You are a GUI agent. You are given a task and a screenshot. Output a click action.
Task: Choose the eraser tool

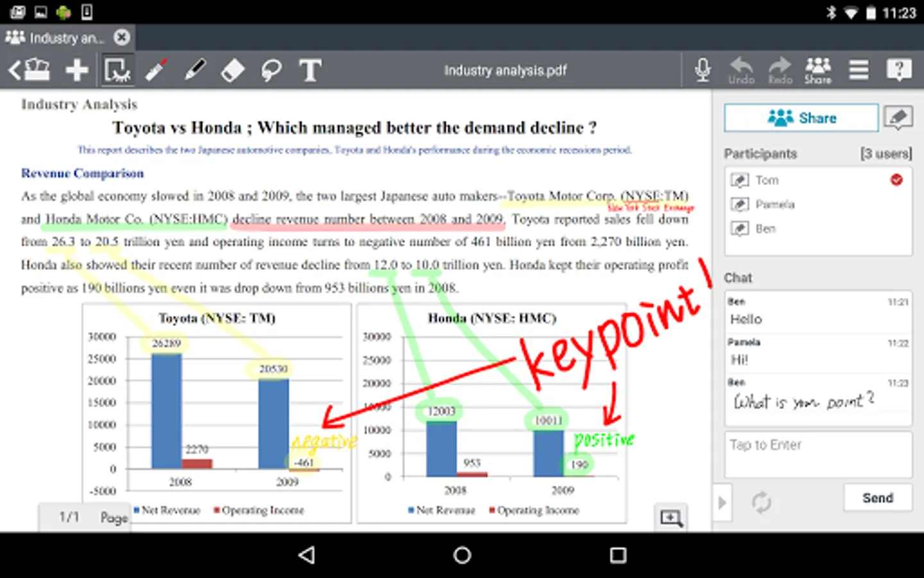click(x=232, y=69)
